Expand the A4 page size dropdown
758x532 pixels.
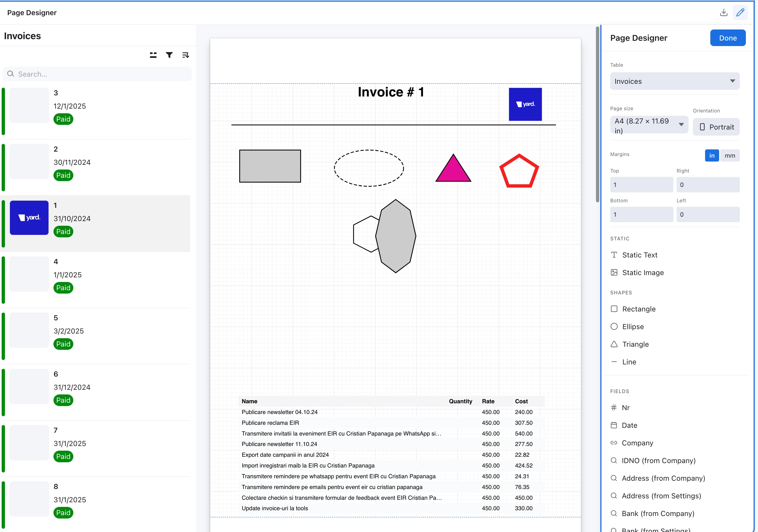(x=649, y=125)
